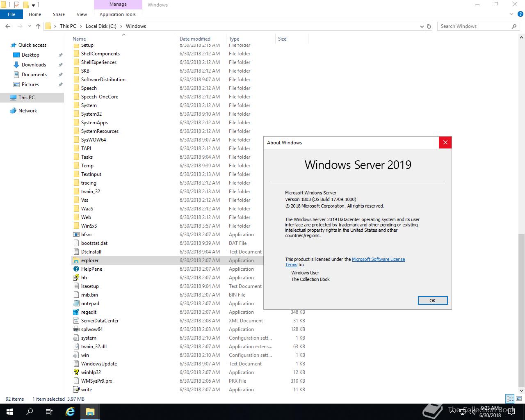Open the File menu

click(x=11, y=14)
